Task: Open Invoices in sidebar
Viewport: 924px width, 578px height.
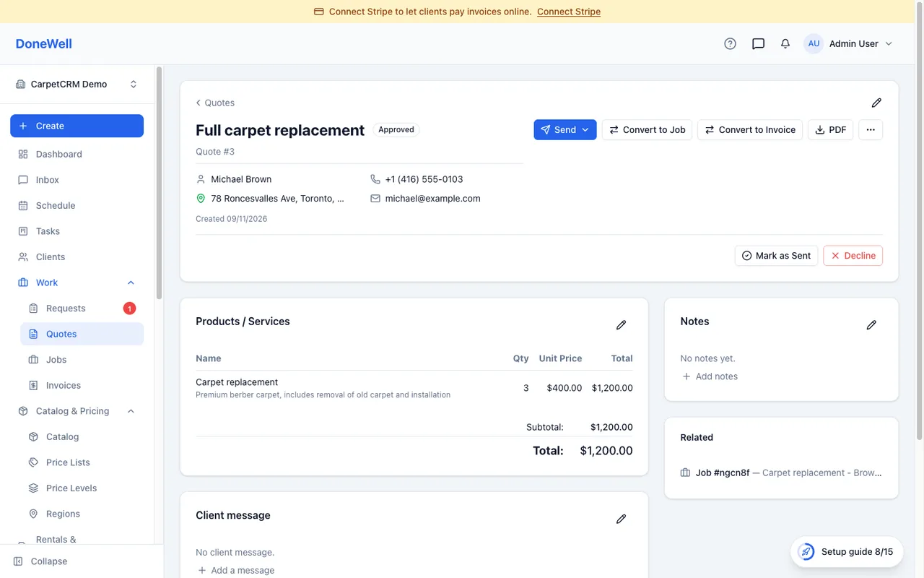Action: tap(82, 386)
